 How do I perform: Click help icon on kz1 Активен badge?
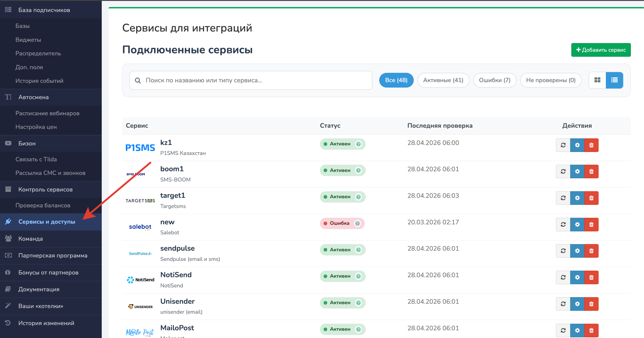358,144
